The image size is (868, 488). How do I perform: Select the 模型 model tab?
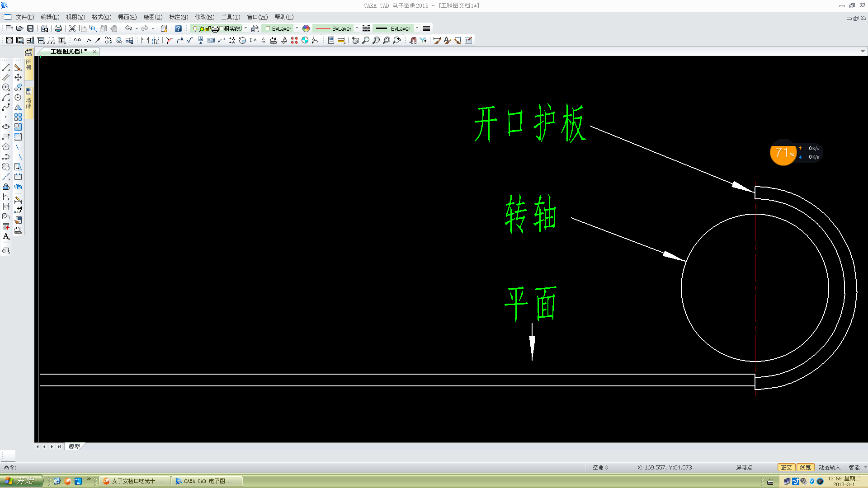[x=74, y=446]
